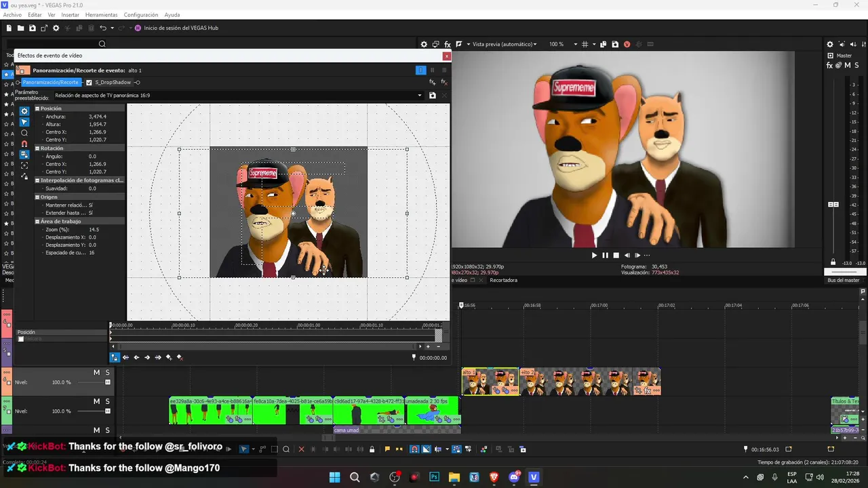The width and height of the screenshot is (868, 488).
Task: Open the Herramientas menu
Action: [101, 15]
